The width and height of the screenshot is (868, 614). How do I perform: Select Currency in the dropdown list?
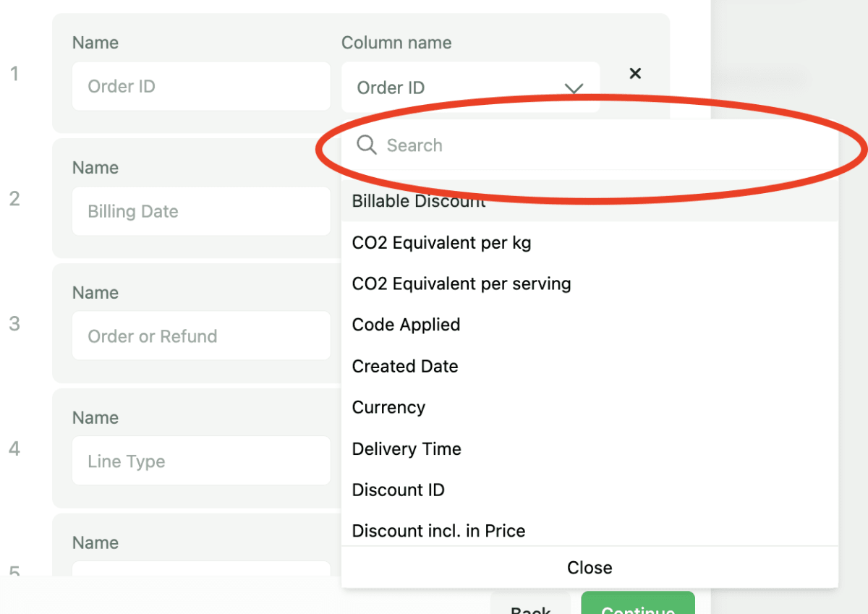[x=388, y=407]
